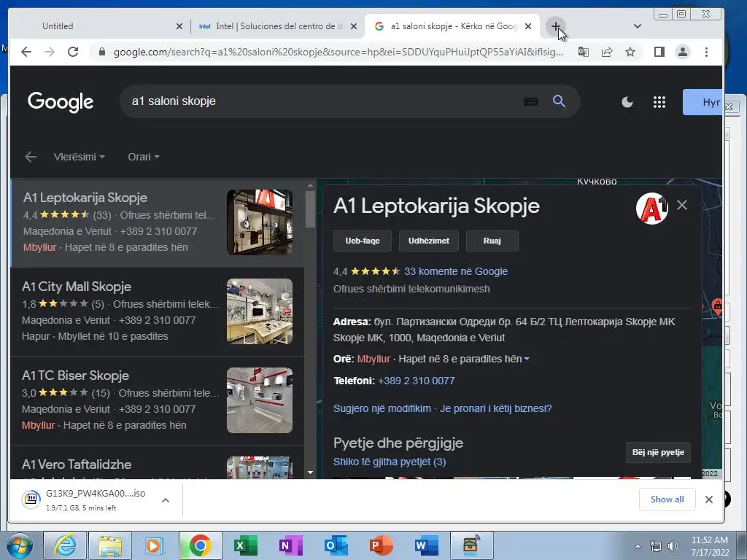Select A1 City Mall Skopje result
The image size is (747, 560).
tap(158, 312)
